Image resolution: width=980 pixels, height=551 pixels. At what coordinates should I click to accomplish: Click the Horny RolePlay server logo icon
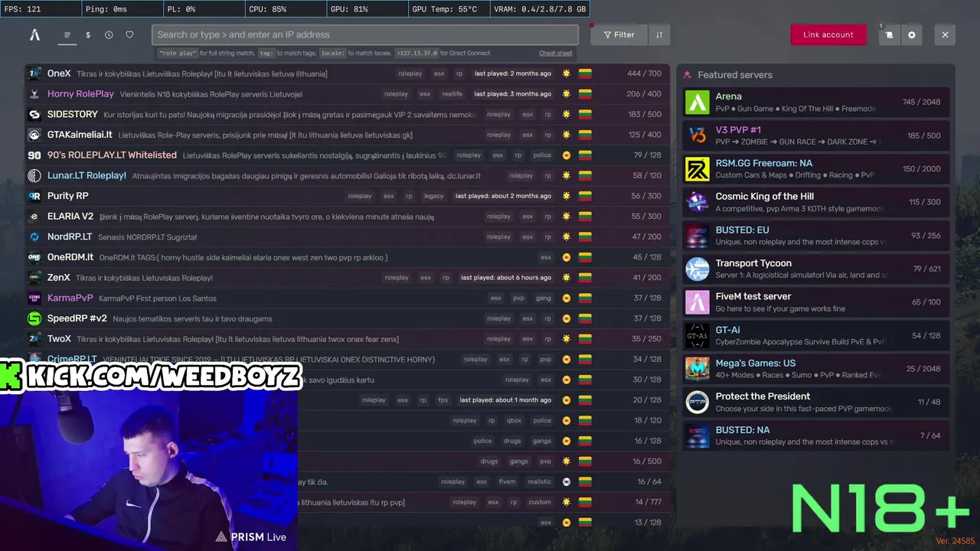click(x=34, y=94)
